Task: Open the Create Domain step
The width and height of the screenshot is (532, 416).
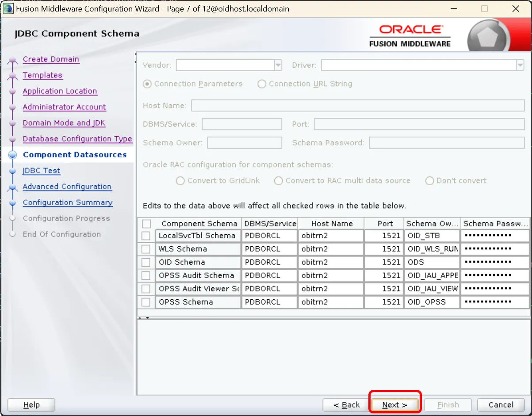Action: tap(51, 59)
